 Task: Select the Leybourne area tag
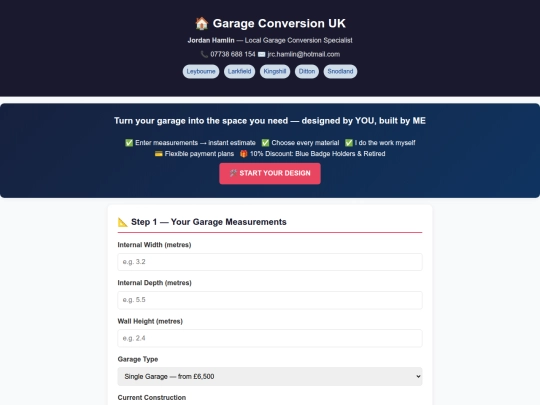coord(201,72)
